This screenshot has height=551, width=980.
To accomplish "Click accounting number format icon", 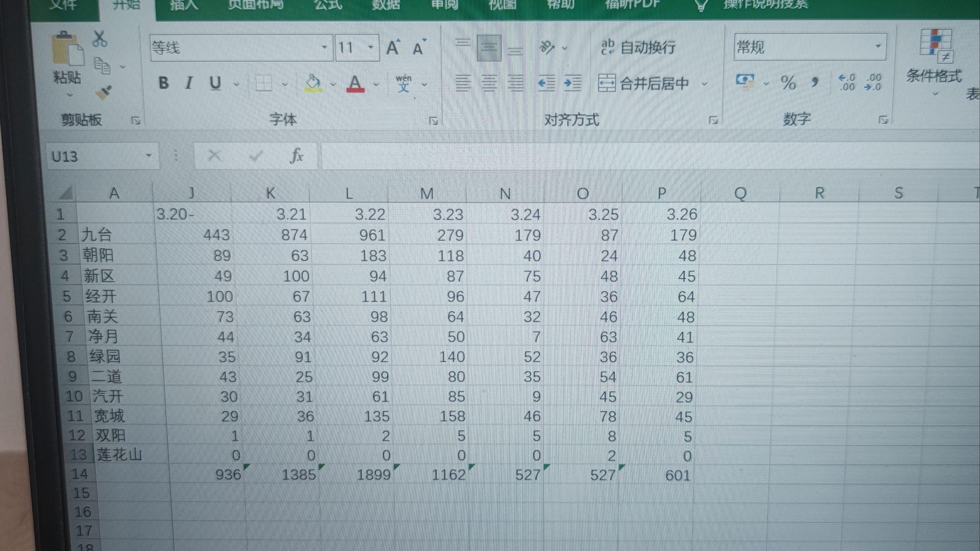I will click(x=745, y=82).
